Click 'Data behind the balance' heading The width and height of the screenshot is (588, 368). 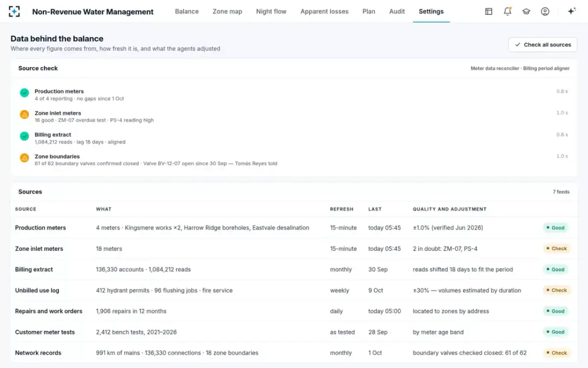[57, 39]
